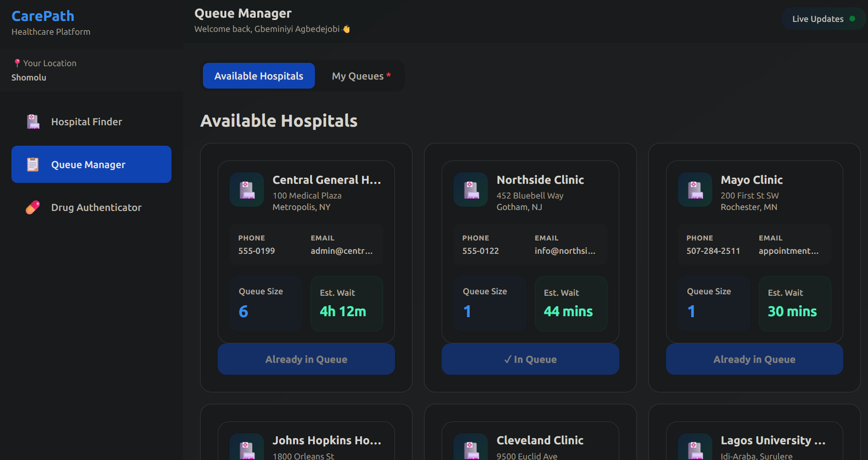Click Central General H... hospital name
The image size is (868, 460).
click(x=327, y=180)
